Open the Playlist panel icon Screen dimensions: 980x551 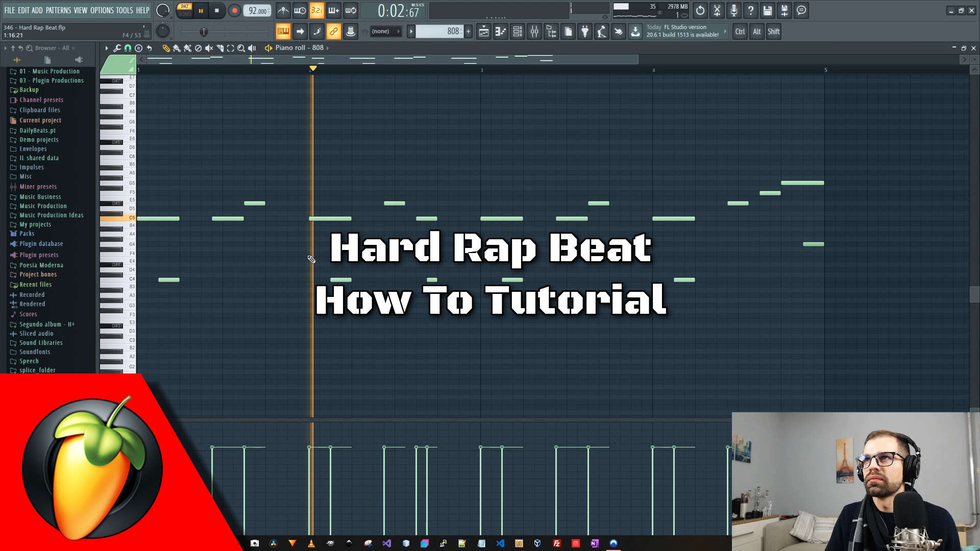484,32
